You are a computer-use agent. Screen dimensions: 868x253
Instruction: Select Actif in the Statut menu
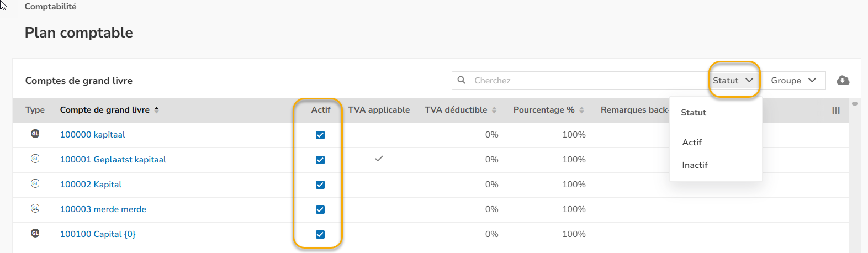(x=692, y=143)
